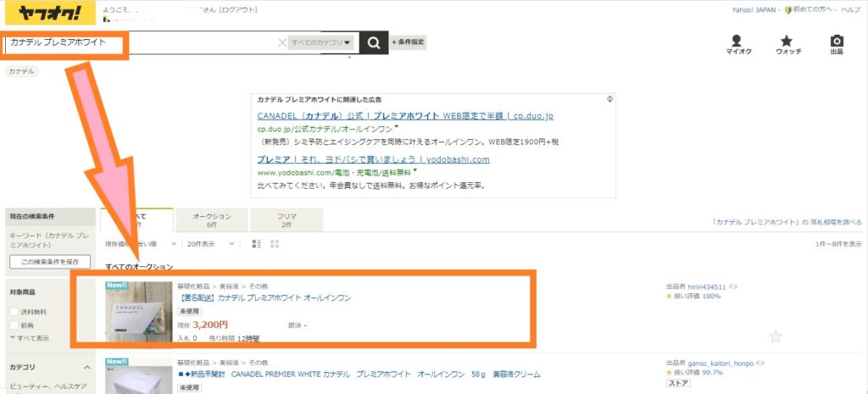Click the 1件〜8件を表示 count text
This screenshot has height=394, width=868.
click(838, 243)
